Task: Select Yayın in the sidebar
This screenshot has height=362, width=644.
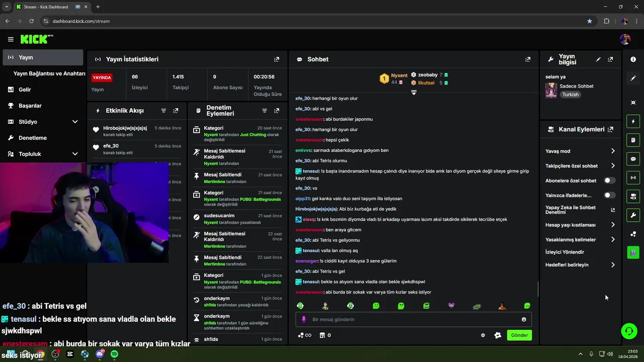Action: (43, 57)
